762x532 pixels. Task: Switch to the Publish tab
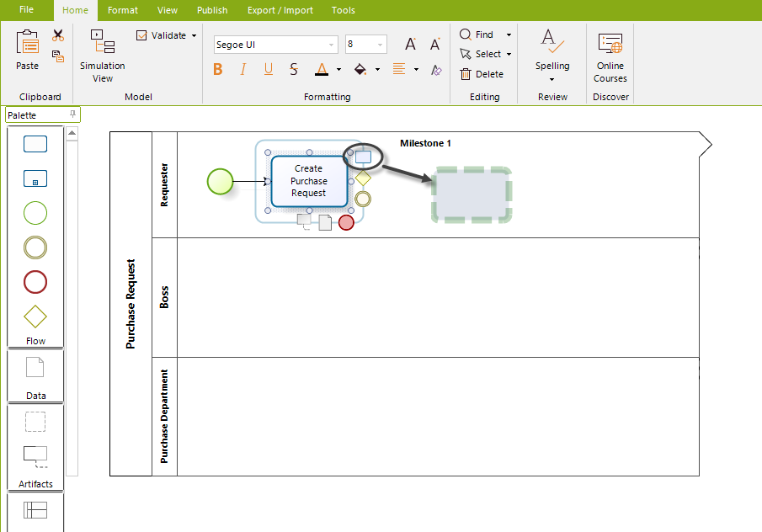click(x=212, y=10)
